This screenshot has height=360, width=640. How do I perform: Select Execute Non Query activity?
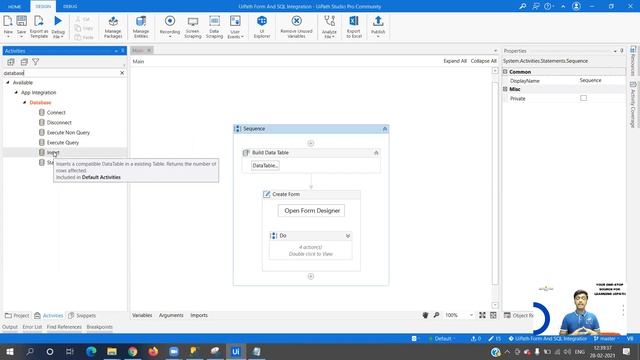click(x=68, y=133)
